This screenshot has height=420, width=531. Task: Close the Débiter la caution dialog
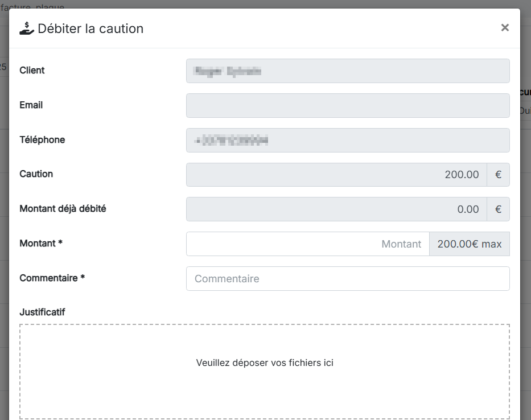pyautogui.click(x=504, y=28)
